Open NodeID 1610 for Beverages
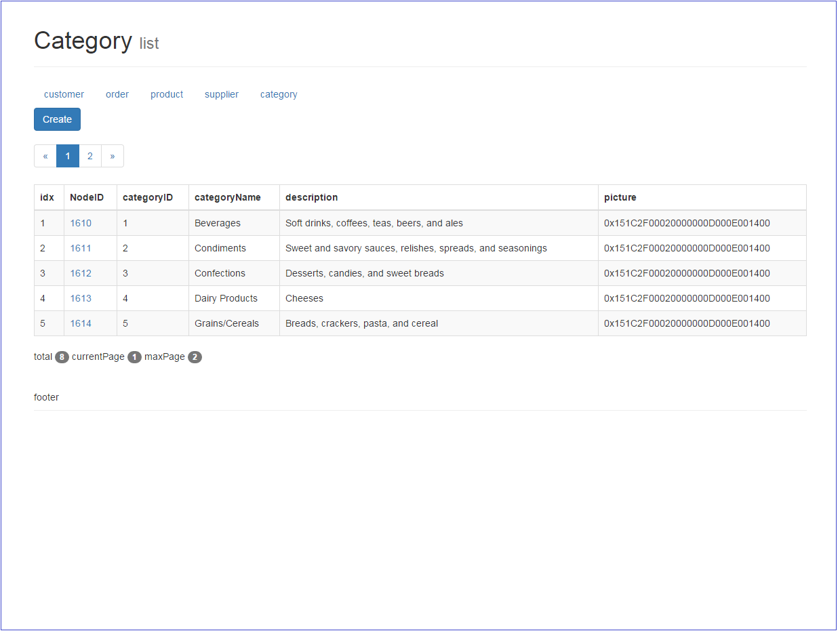The image size is (840, 633). [x=81, y=222]
